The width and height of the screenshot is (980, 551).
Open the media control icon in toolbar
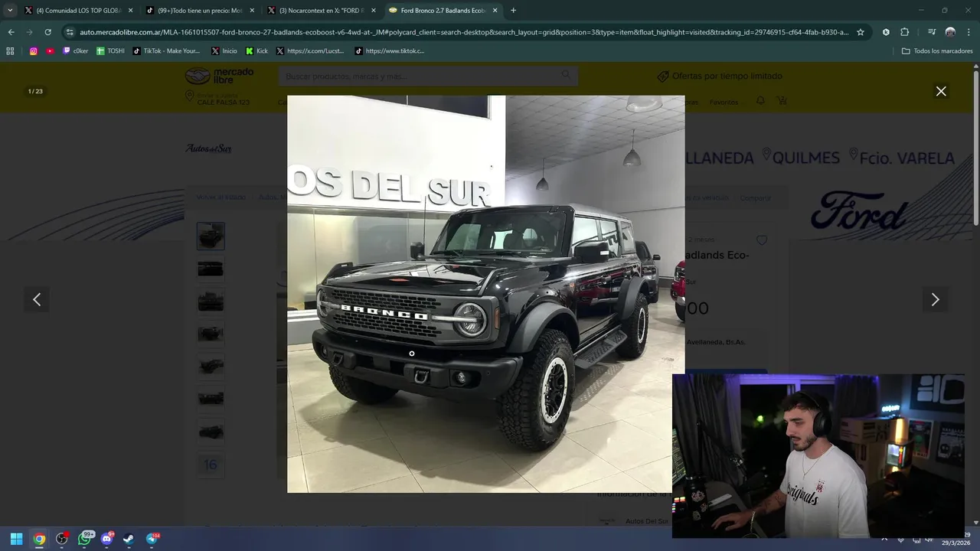pyautogui.click(x=932, y=32)
